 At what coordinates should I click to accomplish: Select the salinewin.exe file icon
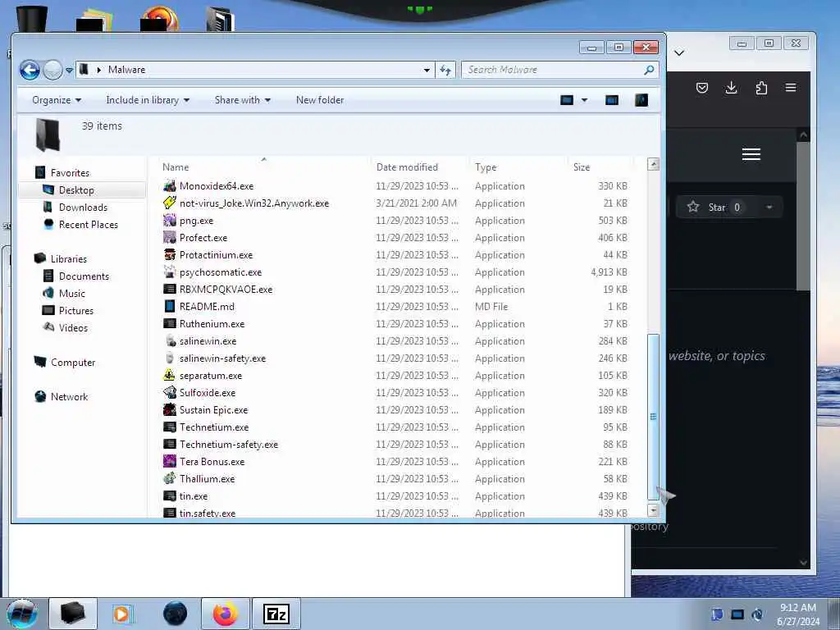170,340
